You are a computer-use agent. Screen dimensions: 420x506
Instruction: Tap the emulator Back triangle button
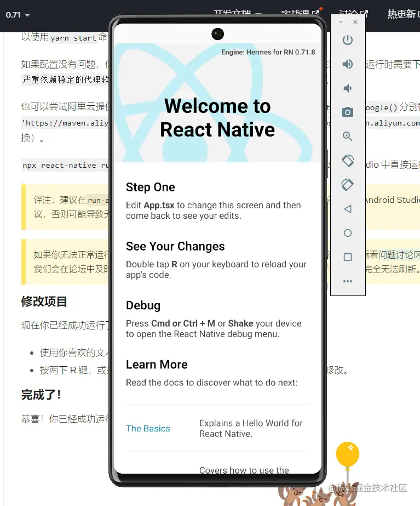(x=348, y=209)
